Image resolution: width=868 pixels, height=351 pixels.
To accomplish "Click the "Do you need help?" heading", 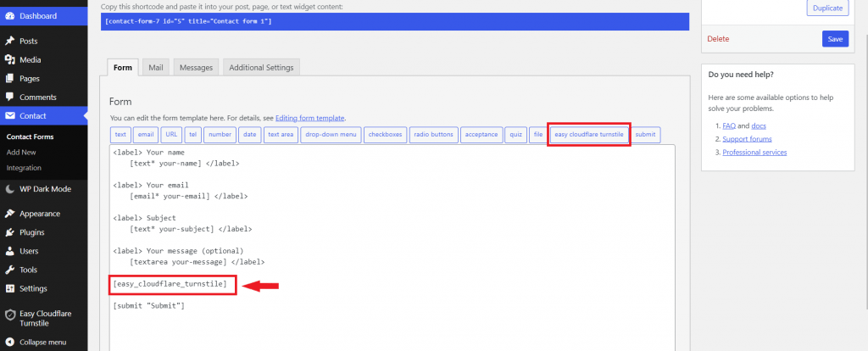I will [x=741, y=75].
